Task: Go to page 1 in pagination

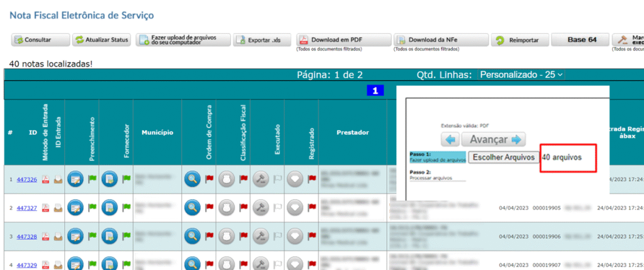Action: pyautogui.click(x=375, y=91)
